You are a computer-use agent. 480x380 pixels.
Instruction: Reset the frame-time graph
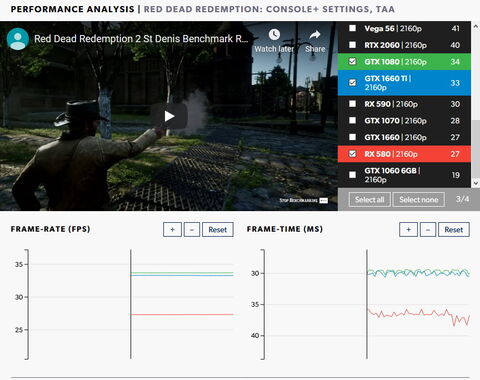pos(454,230)
